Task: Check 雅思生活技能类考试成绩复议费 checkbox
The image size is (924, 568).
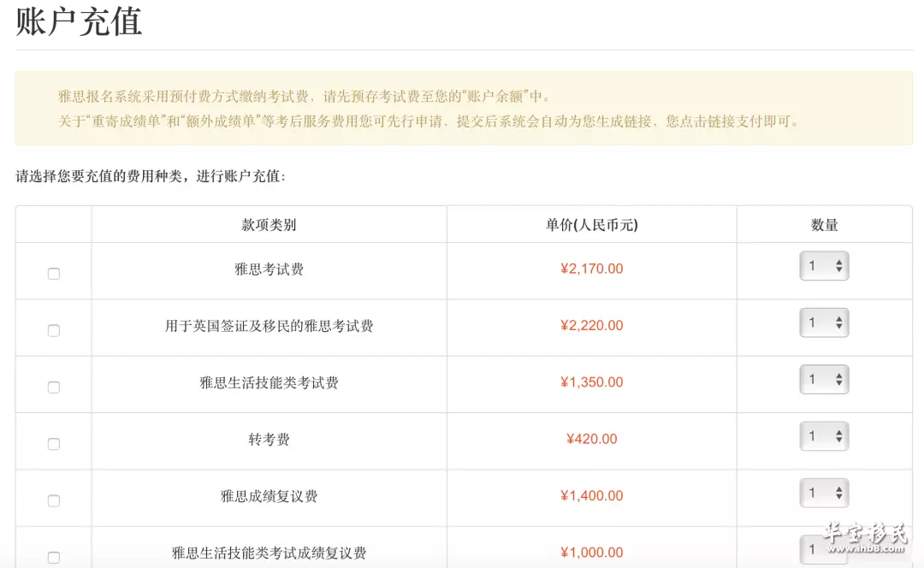Action: 54,558
